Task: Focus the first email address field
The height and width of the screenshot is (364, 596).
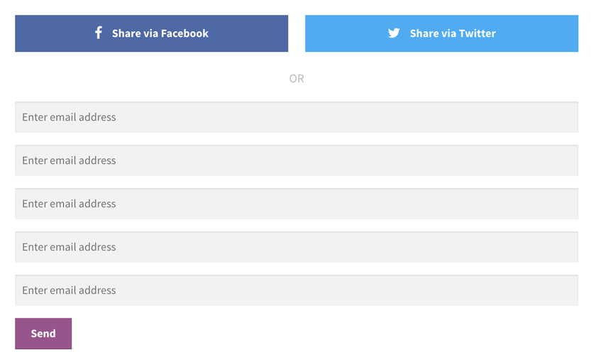Action: (x=297, y=117)
